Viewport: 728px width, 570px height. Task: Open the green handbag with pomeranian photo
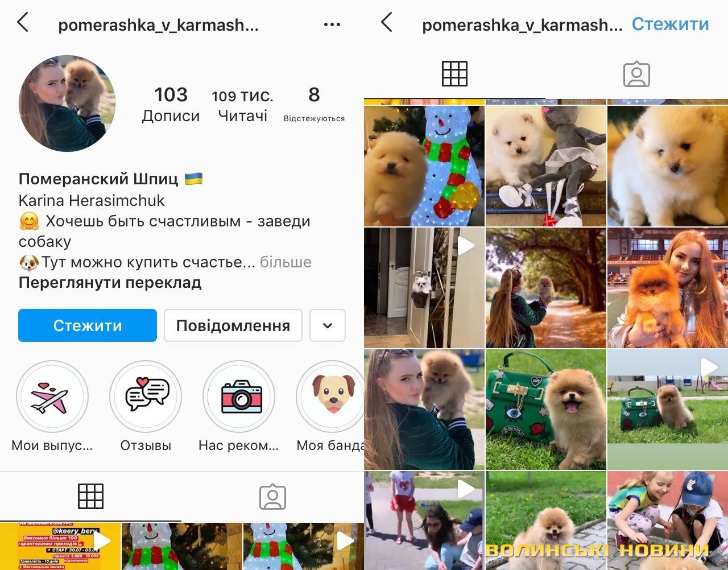point(546,409)
